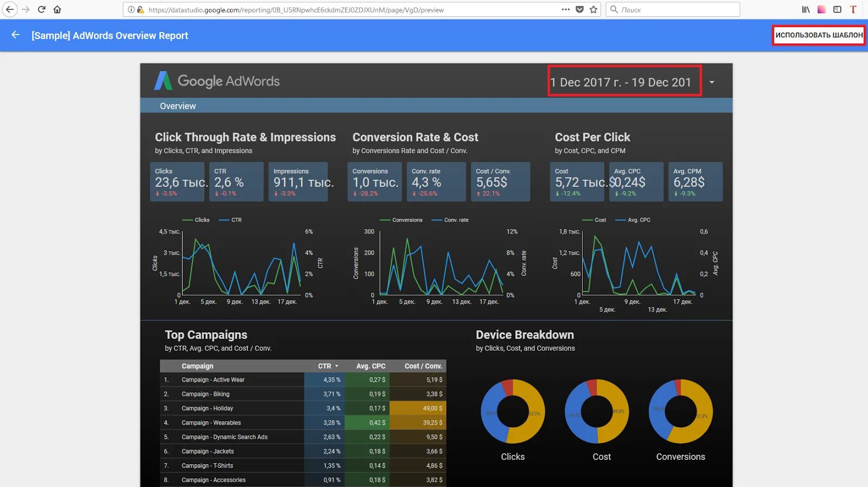Click the report title text
The image size is (868, 487).
coord(110,35)
